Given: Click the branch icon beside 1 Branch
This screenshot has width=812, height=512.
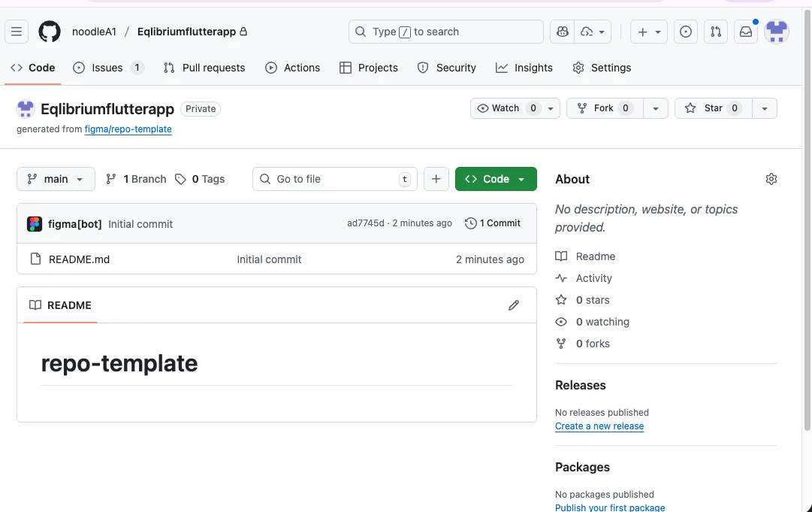Looking at the screenshot, I should coord(111,179).
